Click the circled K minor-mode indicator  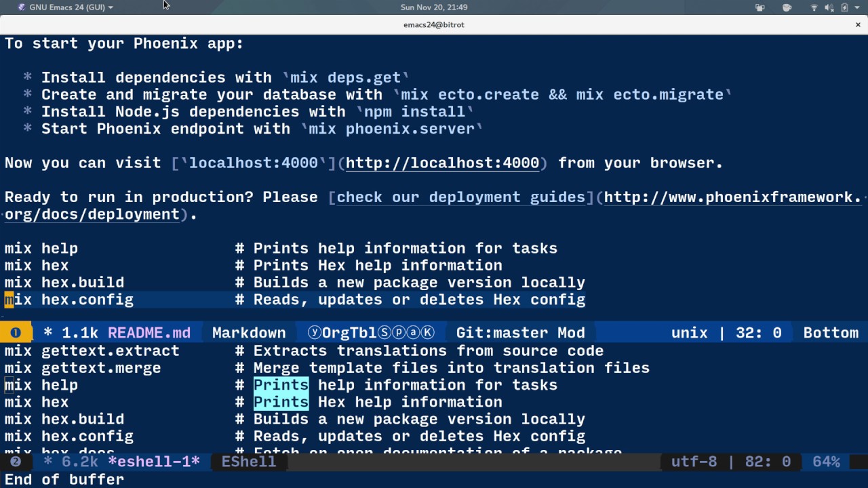pos(427,333)
